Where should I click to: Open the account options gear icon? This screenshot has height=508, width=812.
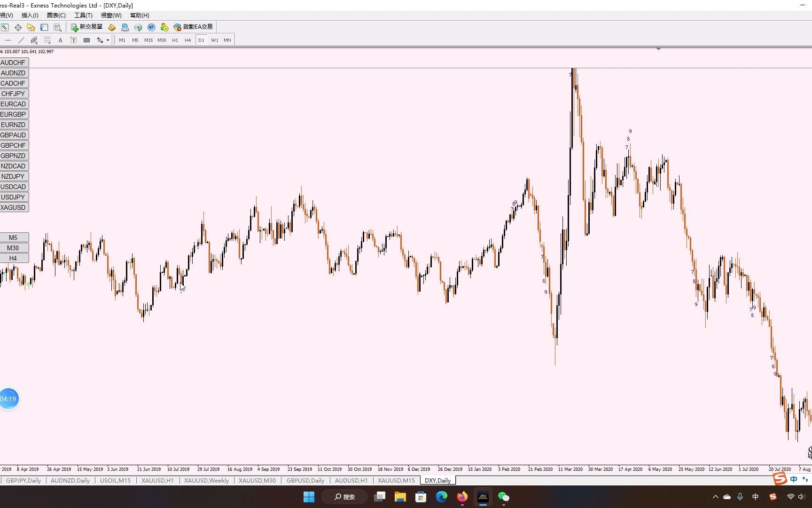pyautogui.click(x=164, y=27)
